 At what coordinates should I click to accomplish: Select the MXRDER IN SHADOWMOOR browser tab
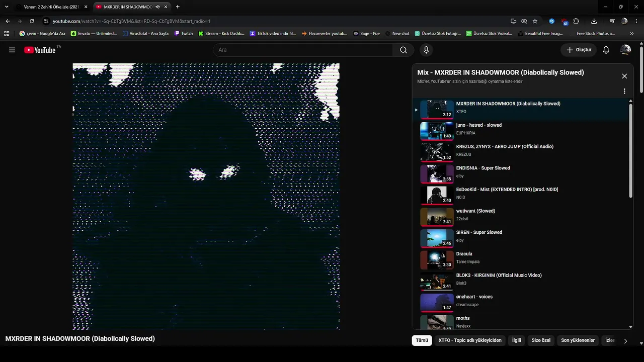point(132,7)
